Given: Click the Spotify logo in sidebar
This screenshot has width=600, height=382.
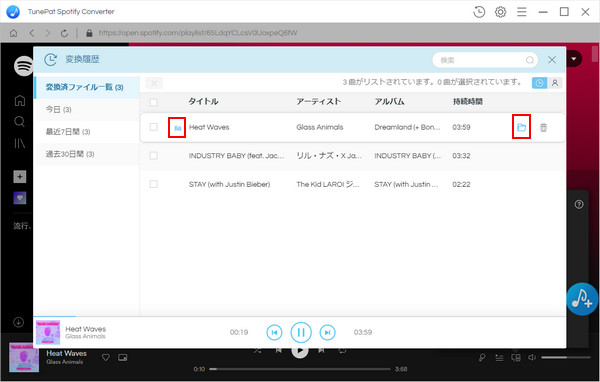Looking at the screenshot, I should click(x=24, y=66).
